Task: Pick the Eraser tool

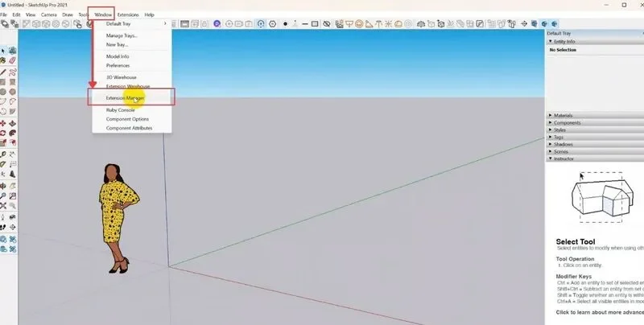Action: point(13,60)
